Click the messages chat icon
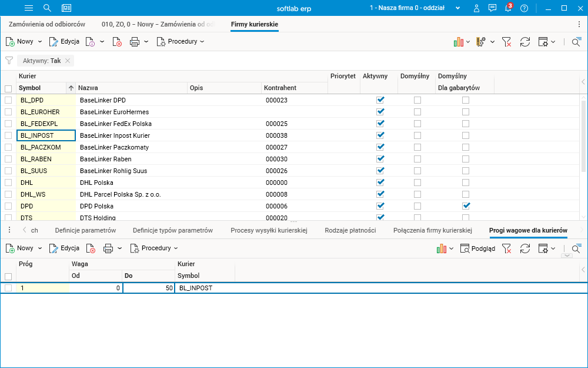Screen dimensions: 588x368 pos(492,8)
